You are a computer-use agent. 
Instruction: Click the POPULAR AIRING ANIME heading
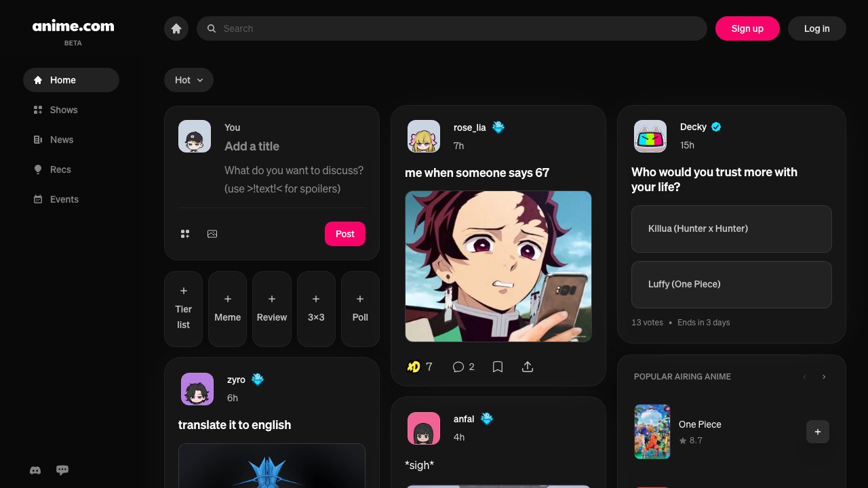(x=682, y=377)
